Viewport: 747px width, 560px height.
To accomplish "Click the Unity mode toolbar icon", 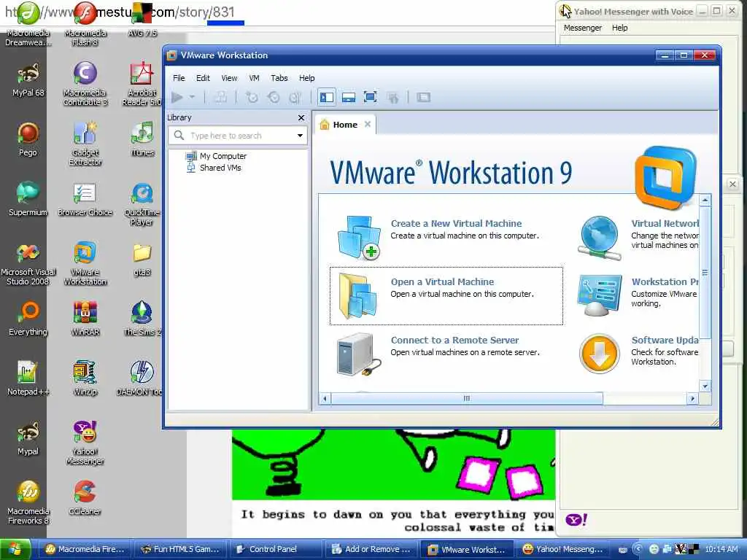I will click(392, 98).
